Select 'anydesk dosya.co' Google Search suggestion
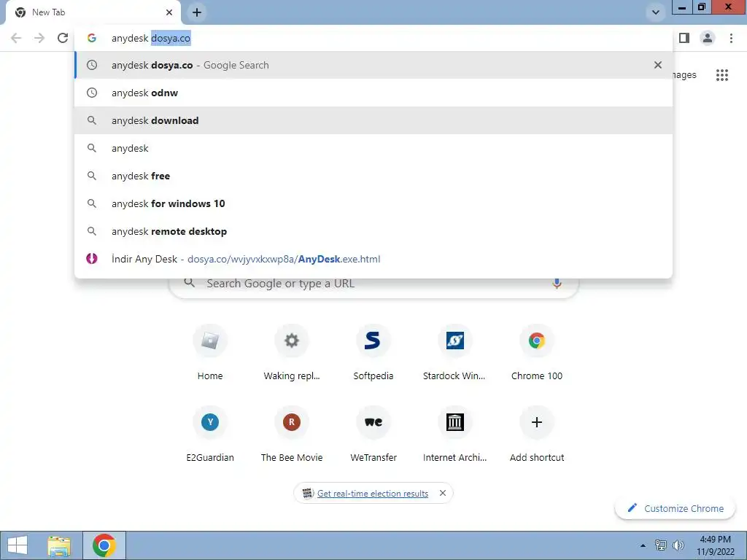 point(373,65)
